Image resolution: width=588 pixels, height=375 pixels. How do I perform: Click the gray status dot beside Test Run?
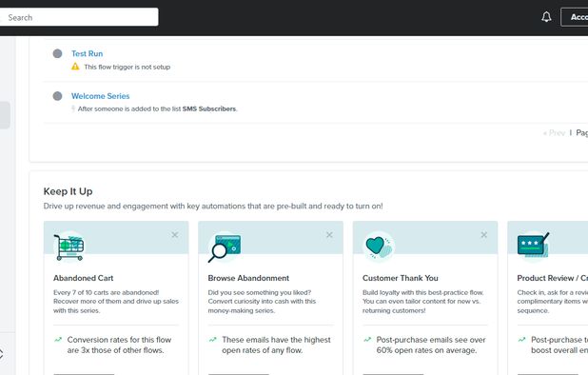pos(57,53)
